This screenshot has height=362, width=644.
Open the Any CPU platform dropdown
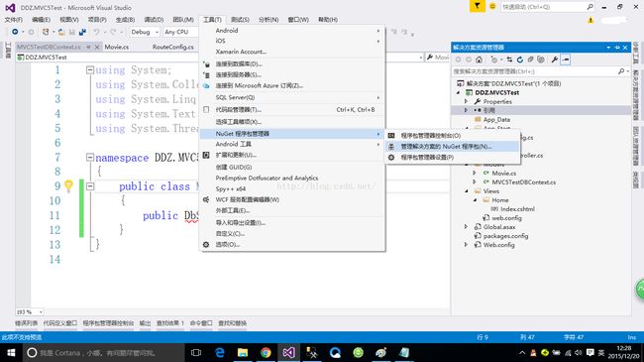coord(180,32)
